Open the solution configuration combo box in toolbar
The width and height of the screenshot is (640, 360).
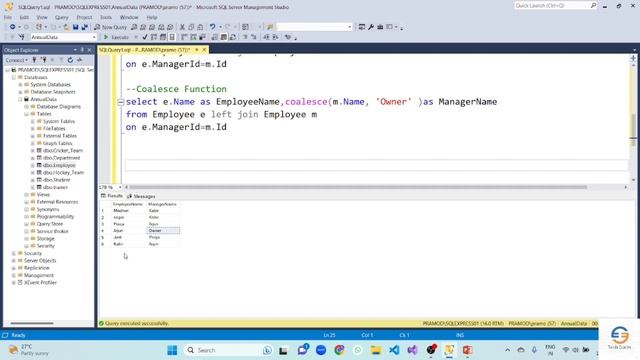pyautogui.click(x=314, y=27)
